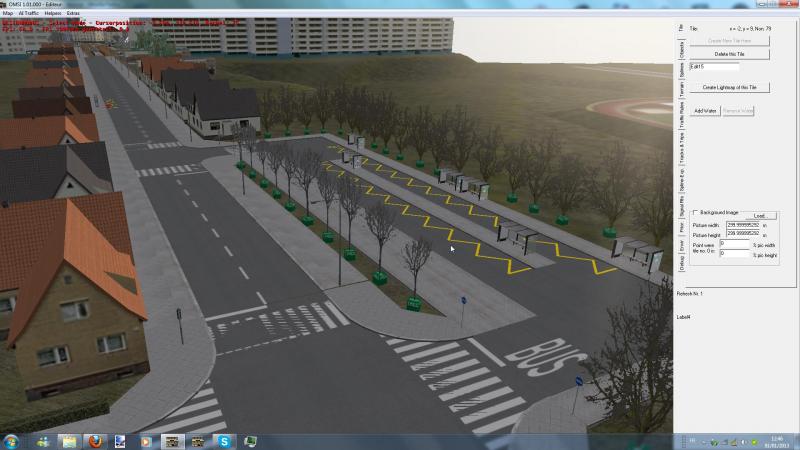Image resolution: width=800 pixels, height=450 pixels.
Task: Click the Delete this Tile button
Action: [x=729, y=54]
